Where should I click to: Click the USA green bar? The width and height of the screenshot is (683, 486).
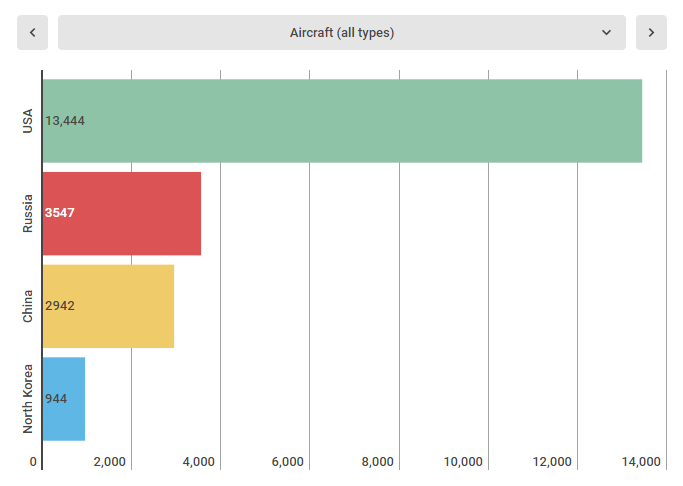pyautogui.click(x=342, y=121)
